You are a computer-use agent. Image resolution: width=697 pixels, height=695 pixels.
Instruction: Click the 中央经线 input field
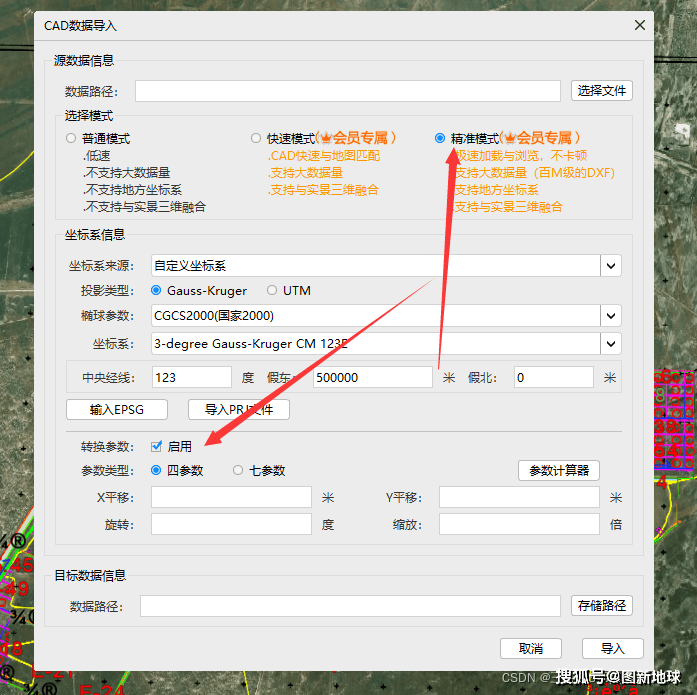tap(191, 378)
